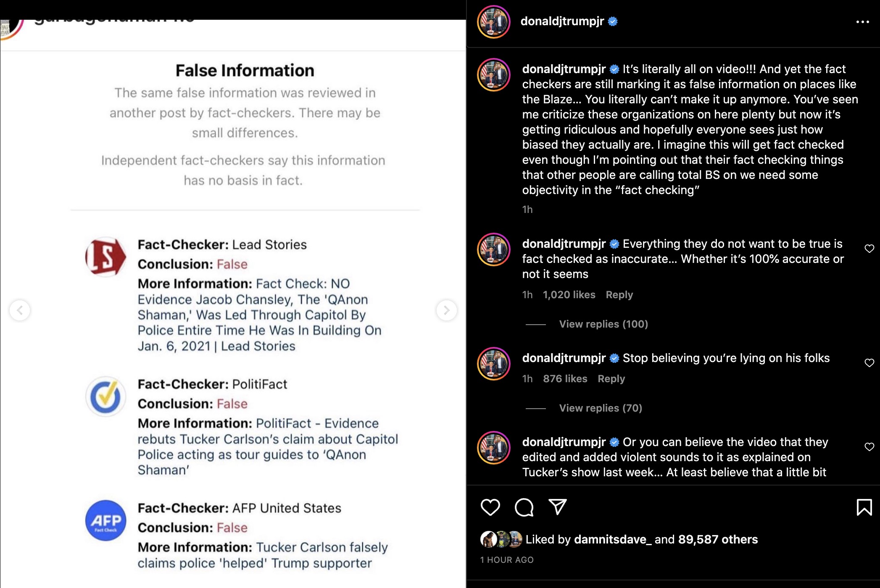This screenshot has width=880, height=588.
Task: Open the comment speech bubble icon
Action: pos(524,507)
